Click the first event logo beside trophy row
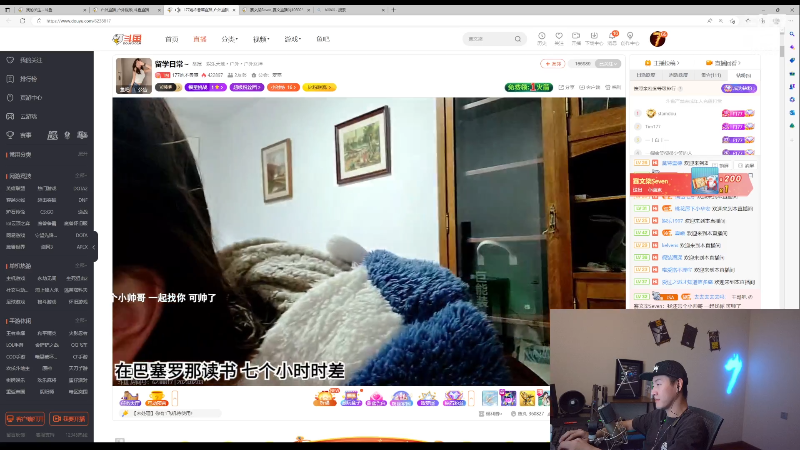This screenshot has width=800, height=450. click(x=52, y=135)
